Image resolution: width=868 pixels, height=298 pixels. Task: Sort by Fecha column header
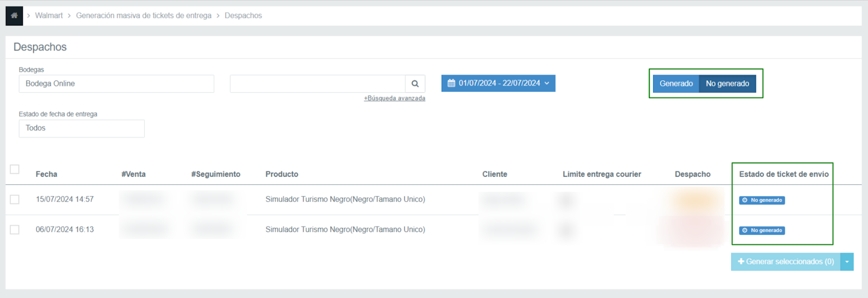pyautogui.click(x=47, y=174)
